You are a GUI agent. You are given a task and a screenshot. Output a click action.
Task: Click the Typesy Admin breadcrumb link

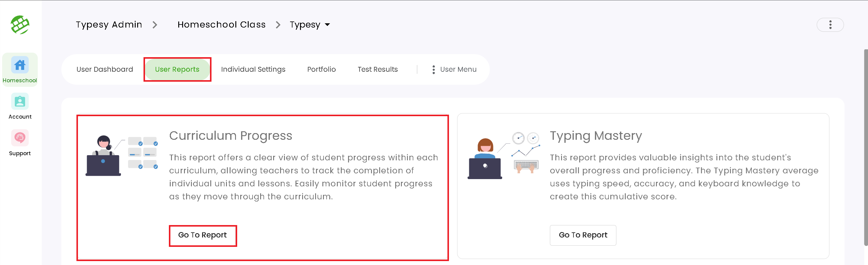[x=109, y=25]
